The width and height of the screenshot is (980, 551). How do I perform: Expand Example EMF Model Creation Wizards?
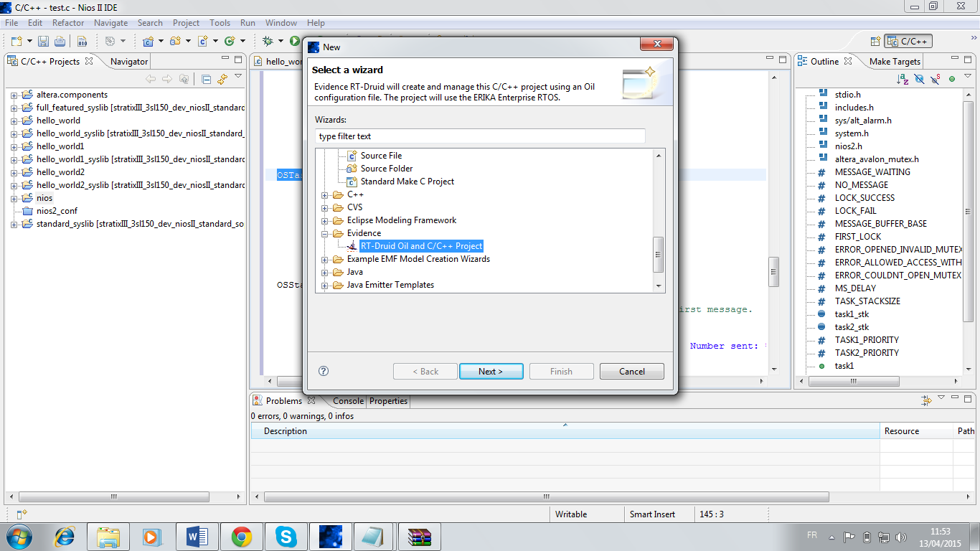[325, 259]
